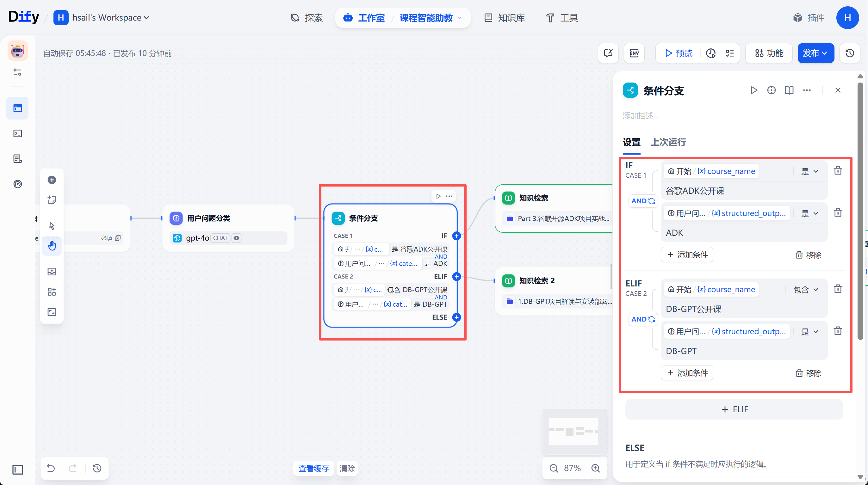This screenshot has height=485, width=868.
Task: Open the checklist icon in toolbar
Action: (x=729, y=53)
